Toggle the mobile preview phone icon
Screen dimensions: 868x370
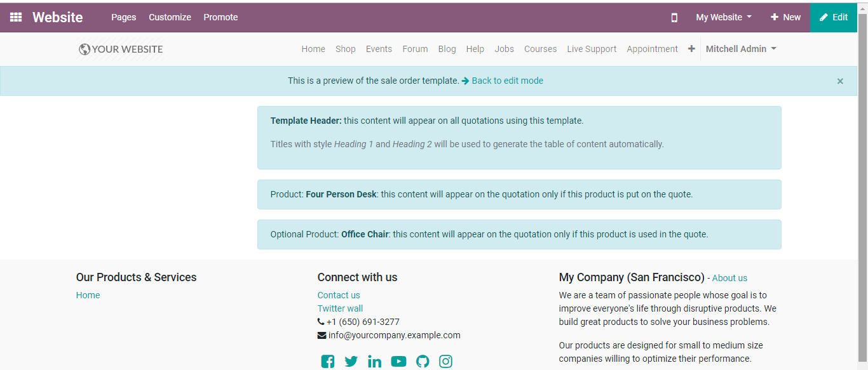point(674,18)
